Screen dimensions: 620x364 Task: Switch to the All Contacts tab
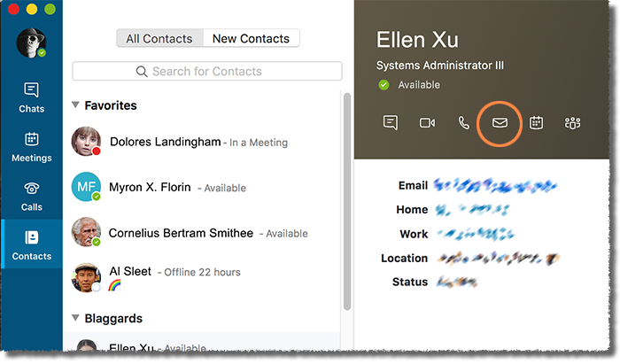click(x=159, y=38)
